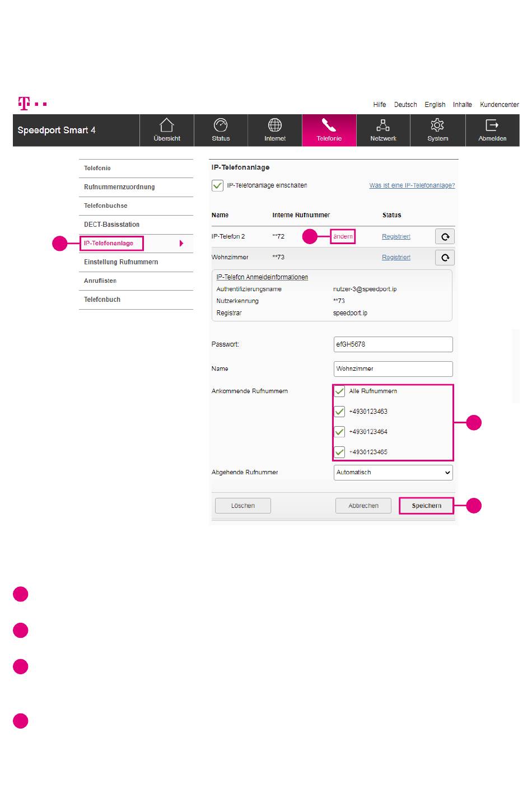532x798 pixels.
Task: Open DECT-Basisstation sidebar item
Action: click(x=136, y=225)
